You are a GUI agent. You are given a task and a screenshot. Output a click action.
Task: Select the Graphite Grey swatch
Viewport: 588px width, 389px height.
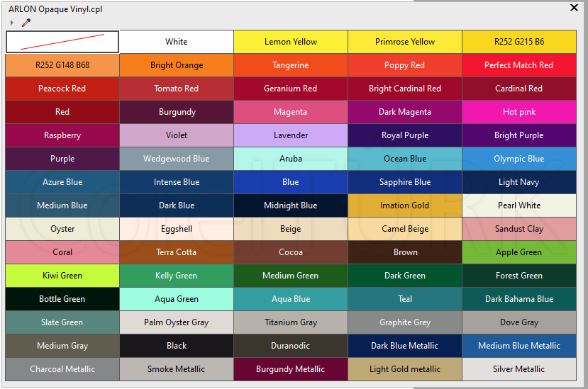pyautogui.click(x=405, y=322)
